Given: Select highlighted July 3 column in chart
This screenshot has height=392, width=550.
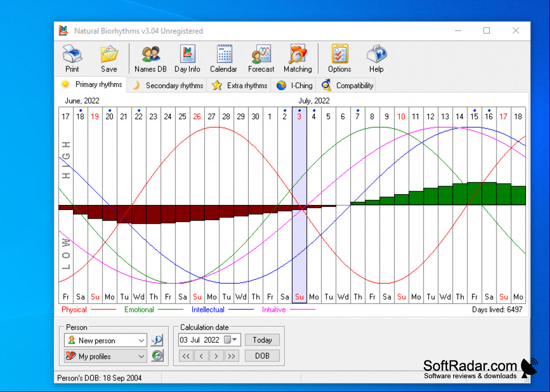Looking at the screenshot, I should [299, 205].
